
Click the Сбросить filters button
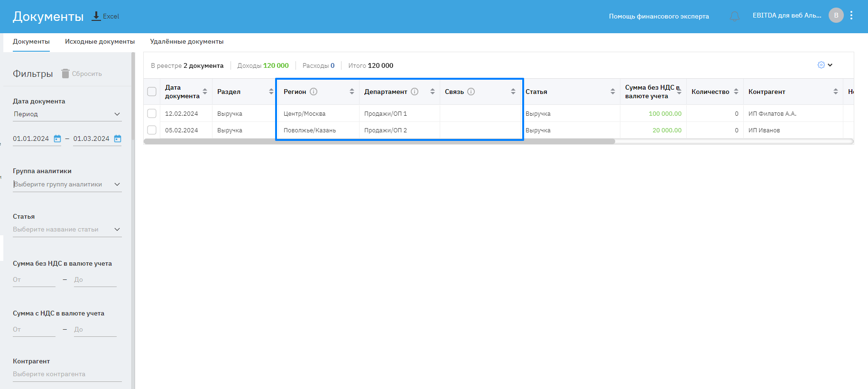(x=82, y=74)
